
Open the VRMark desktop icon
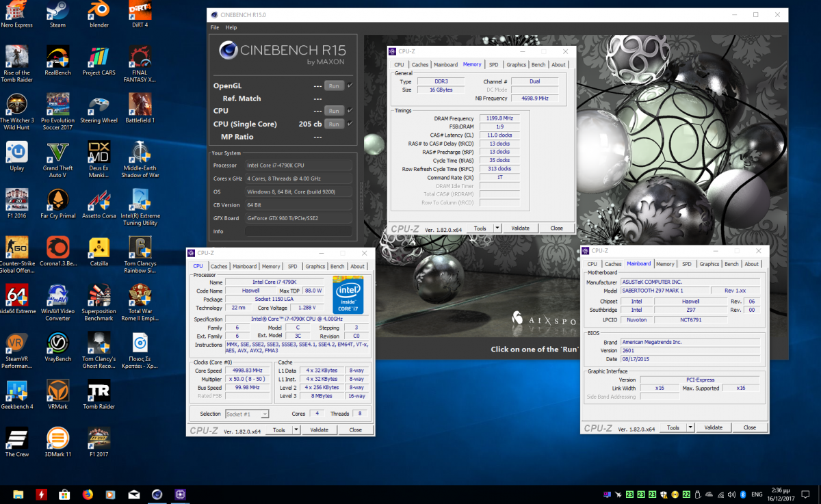pos(57,396)
